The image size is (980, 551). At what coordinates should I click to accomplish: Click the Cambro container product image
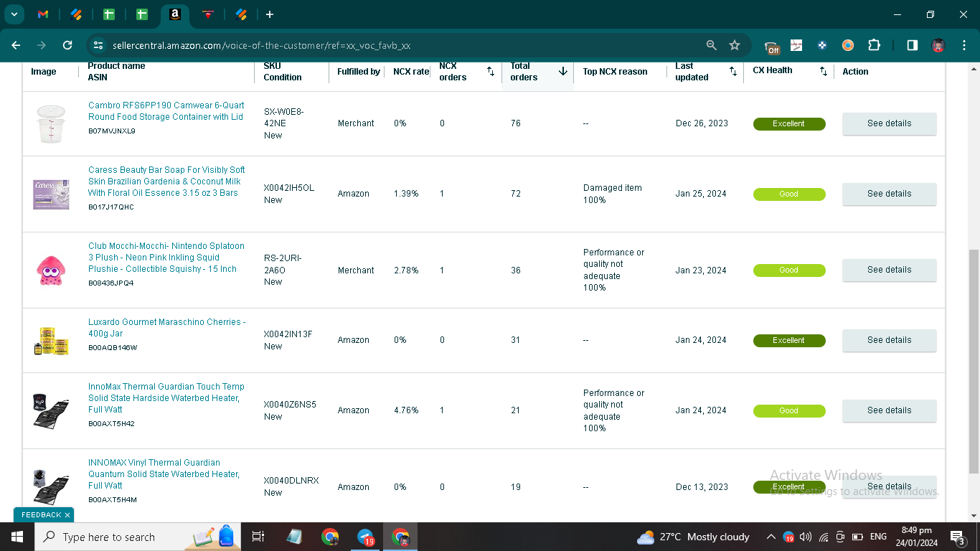tap(51, 123)
